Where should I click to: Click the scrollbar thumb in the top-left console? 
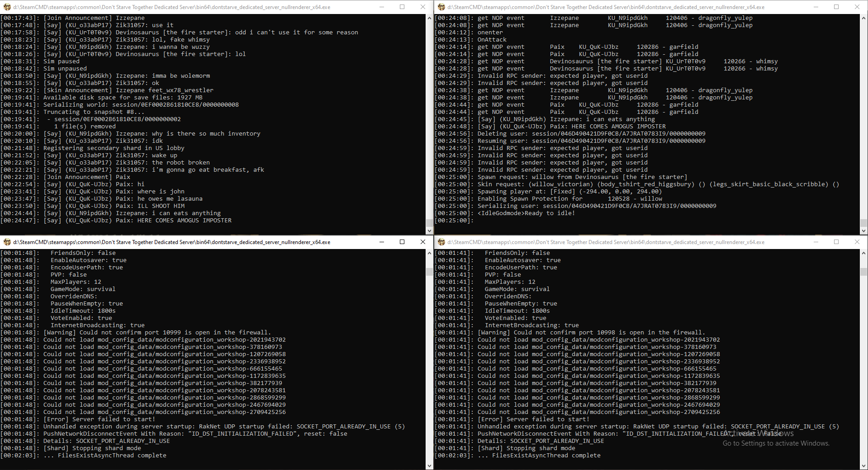(x=430, y=223)
